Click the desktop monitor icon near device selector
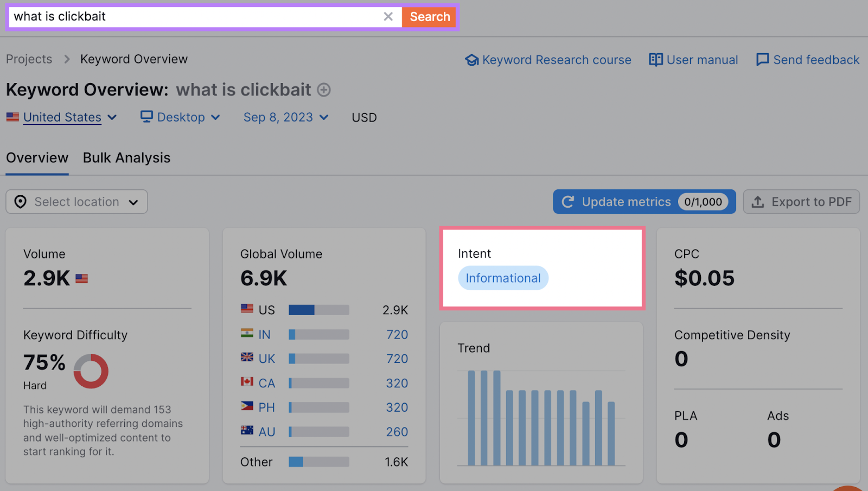The height and width of the screenshot is (491, 868). coord(145,117)
